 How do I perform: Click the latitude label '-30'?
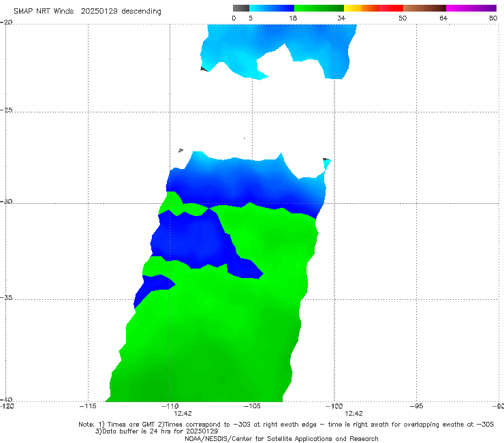6,201
